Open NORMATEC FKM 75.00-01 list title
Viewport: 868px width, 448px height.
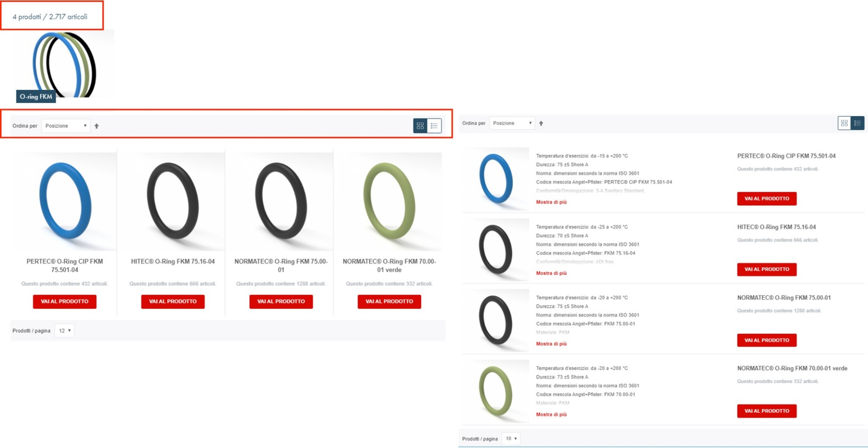[784, 298]
